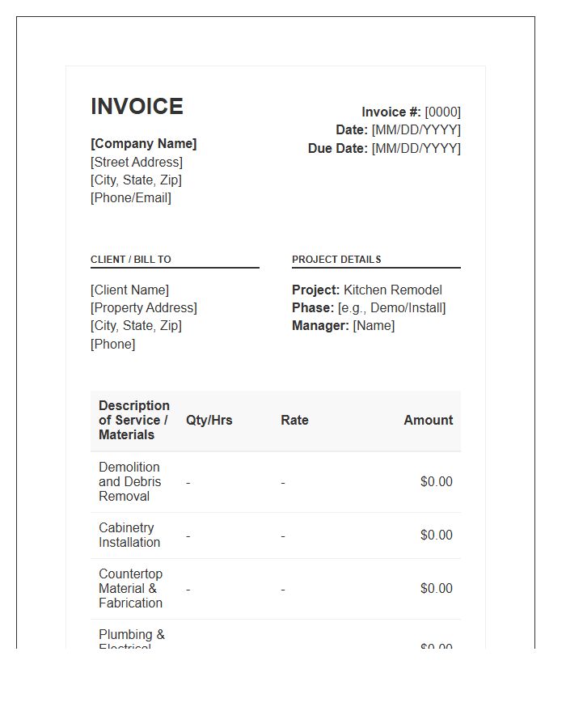
Task: Click the Invoice # [0000] field
Action: tap(411, 112)
